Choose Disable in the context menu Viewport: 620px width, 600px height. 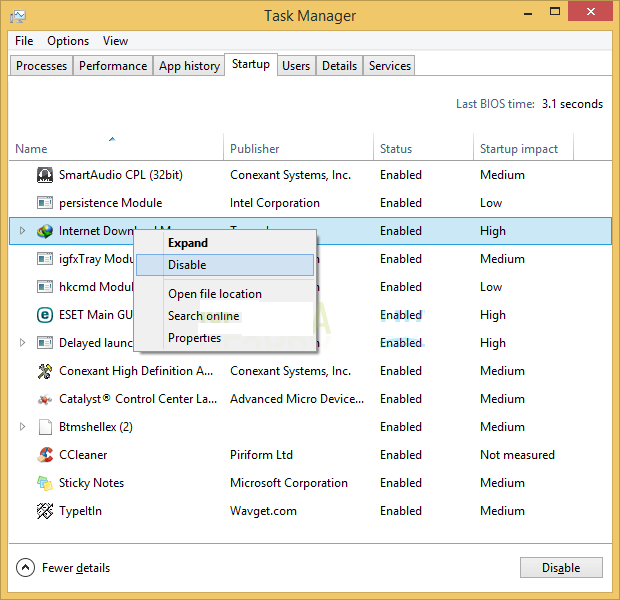(x=225, y=265)
